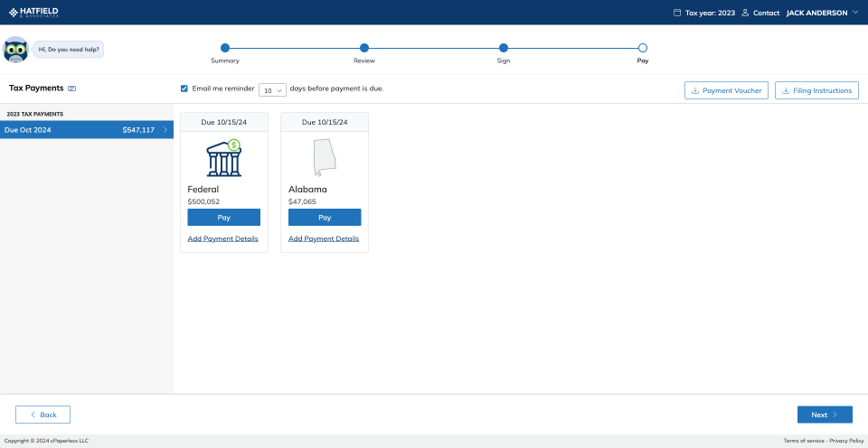Click the Alabama $47,065 amount
The height and width of the screenshot is (448, 868).
[x=302, y=202]
